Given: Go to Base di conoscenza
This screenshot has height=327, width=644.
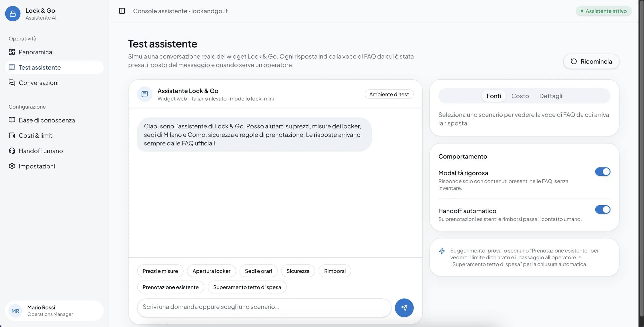Looking at the screenshot, I should (54, 120).
